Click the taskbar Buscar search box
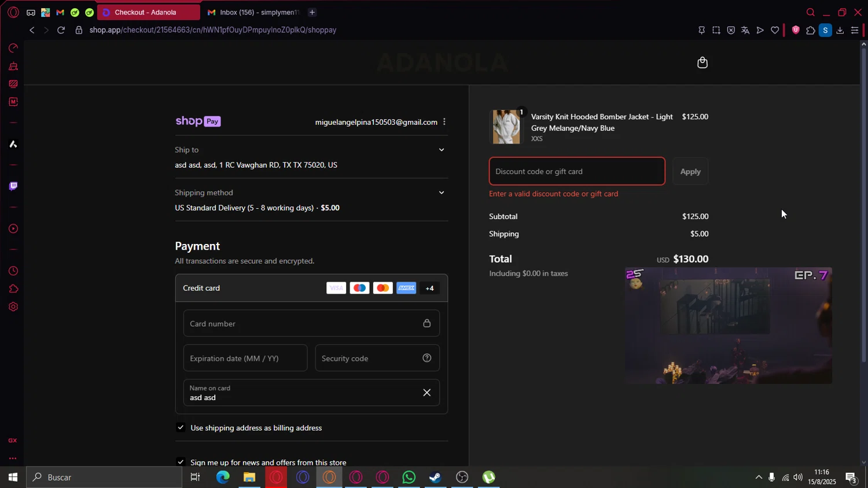The height and width of the screenshot is (488, 868). (x=104, y=477)
